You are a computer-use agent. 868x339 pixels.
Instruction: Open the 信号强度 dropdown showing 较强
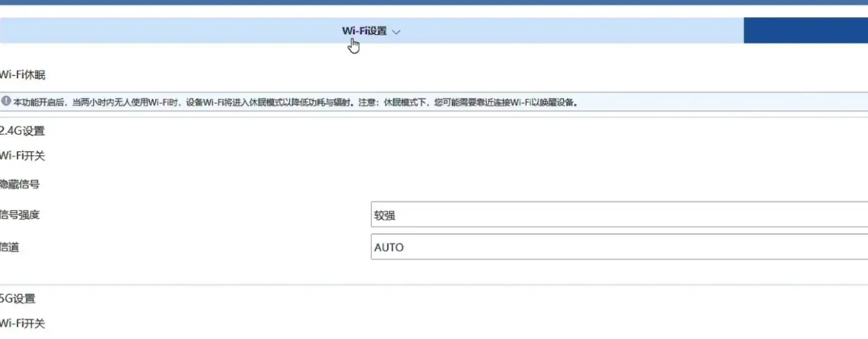click(x=619, y=215)
